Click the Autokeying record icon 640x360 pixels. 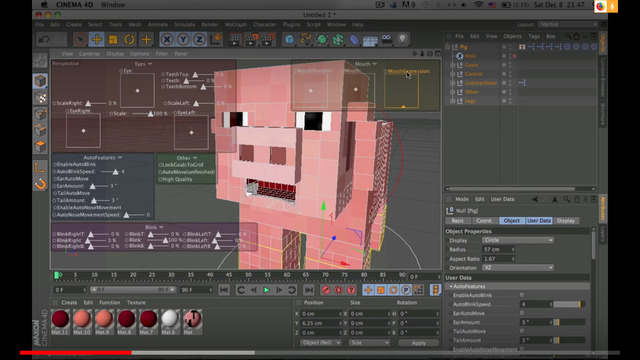click(338, 290)
